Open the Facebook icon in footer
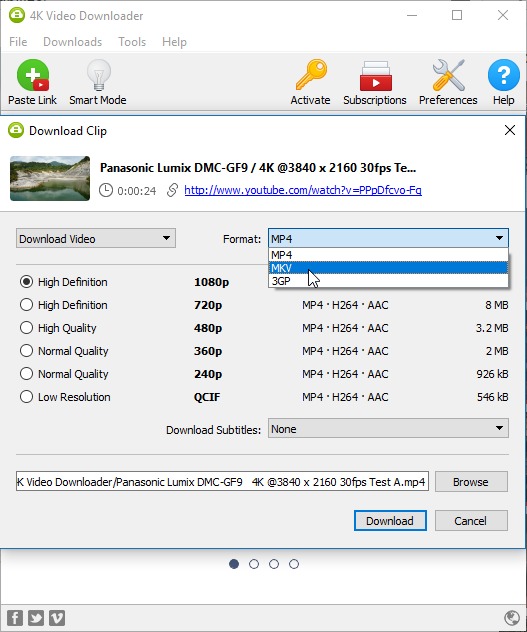 [15, 617]
